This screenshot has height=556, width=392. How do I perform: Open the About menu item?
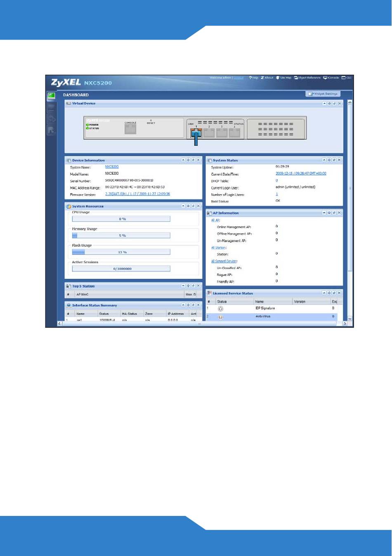(x=267, y=78)
